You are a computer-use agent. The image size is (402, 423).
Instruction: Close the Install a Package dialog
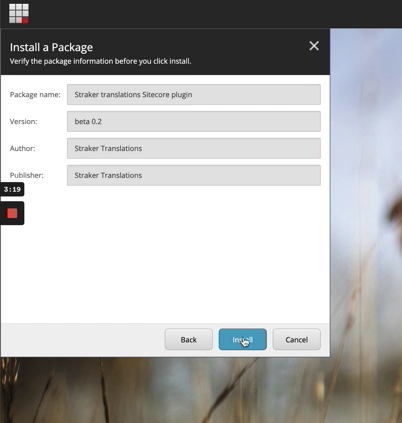pyautogui.click(x=314, y=46)
